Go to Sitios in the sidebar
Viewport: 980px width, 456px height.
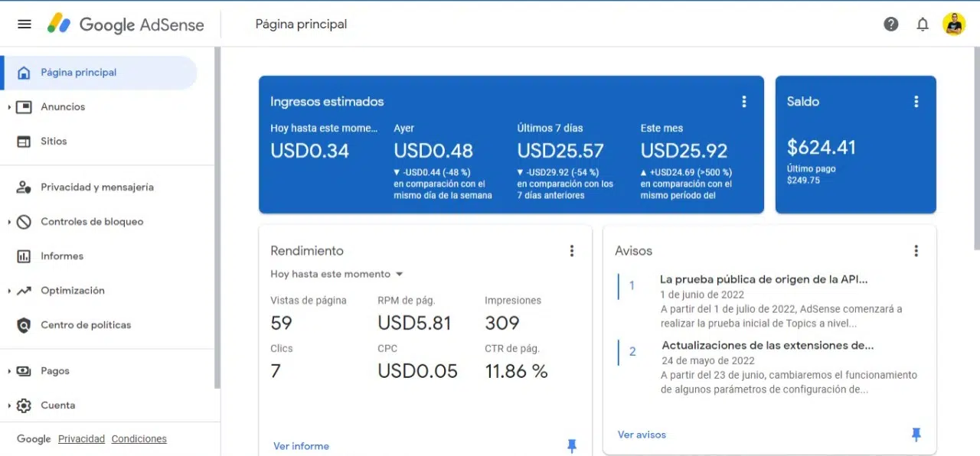tap(54, 142)
